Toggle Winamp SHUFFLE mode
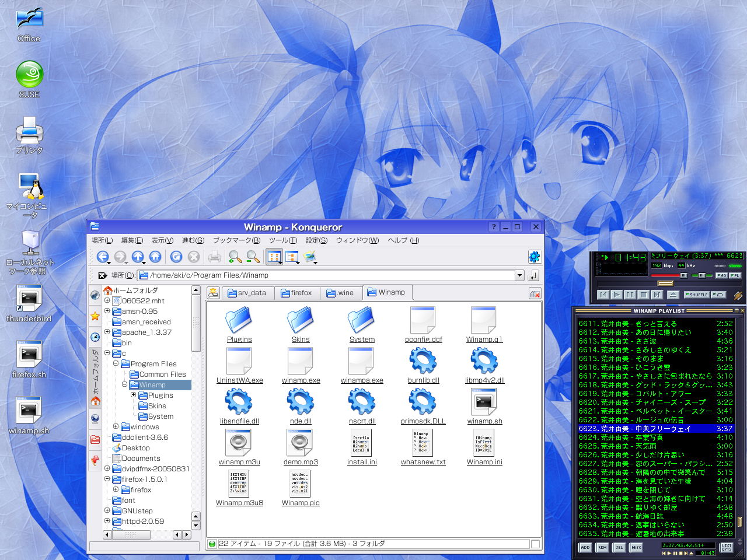 pos(696,295)
